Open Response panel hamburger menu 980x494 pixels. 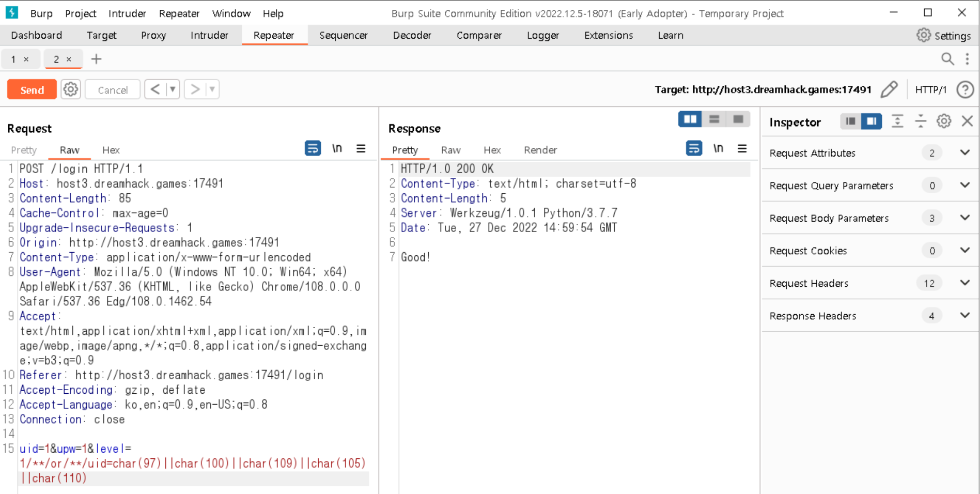(x=742, y=148)
